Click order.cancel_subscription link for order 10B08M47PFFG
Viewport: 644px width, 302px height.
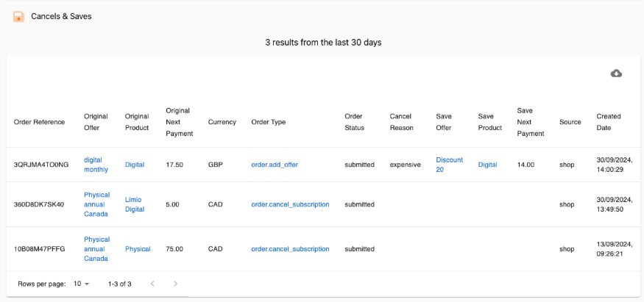pyautogui.click(x=290, y=249)
